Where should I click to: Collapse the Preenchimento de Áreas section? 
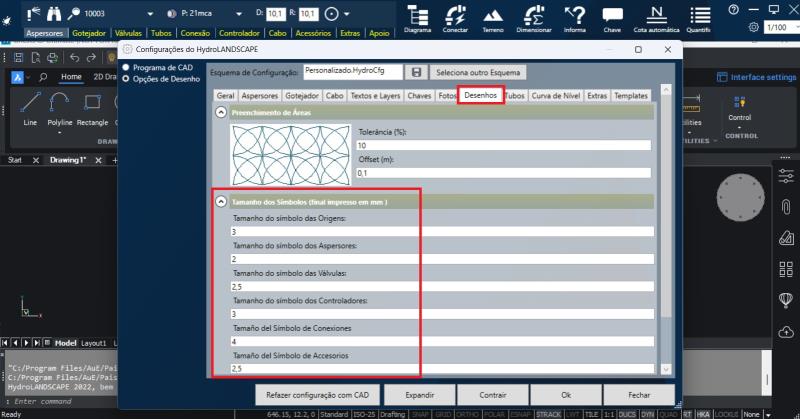coord(221,113)
